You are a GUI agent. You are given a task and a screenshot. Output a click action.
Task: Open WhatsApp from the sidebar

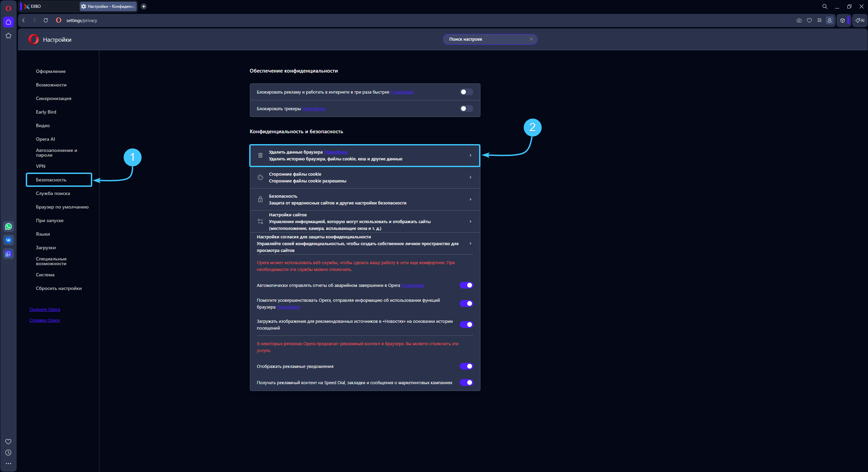pyautogui.click(x=8, y=227)
